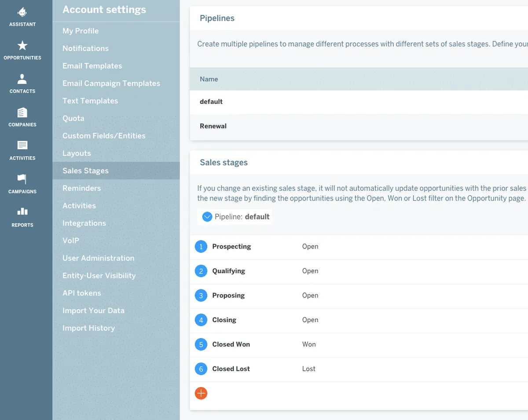Open the Companies building icon
This screenshot has width=528, height=420.
(22, 113)
